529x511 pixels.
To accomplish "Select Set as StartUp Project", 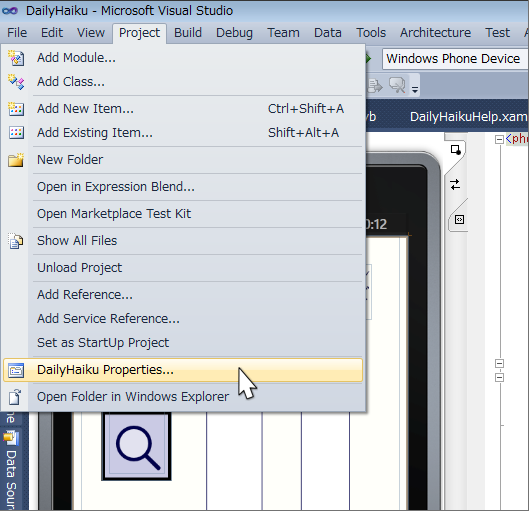I will tap(183, 342).
